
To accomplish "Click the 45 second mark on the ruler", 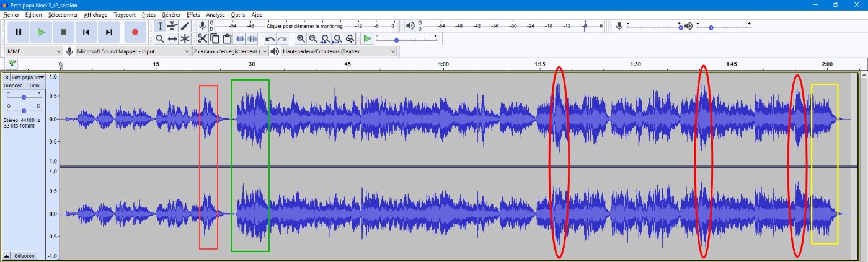I will tap(347, 64).
